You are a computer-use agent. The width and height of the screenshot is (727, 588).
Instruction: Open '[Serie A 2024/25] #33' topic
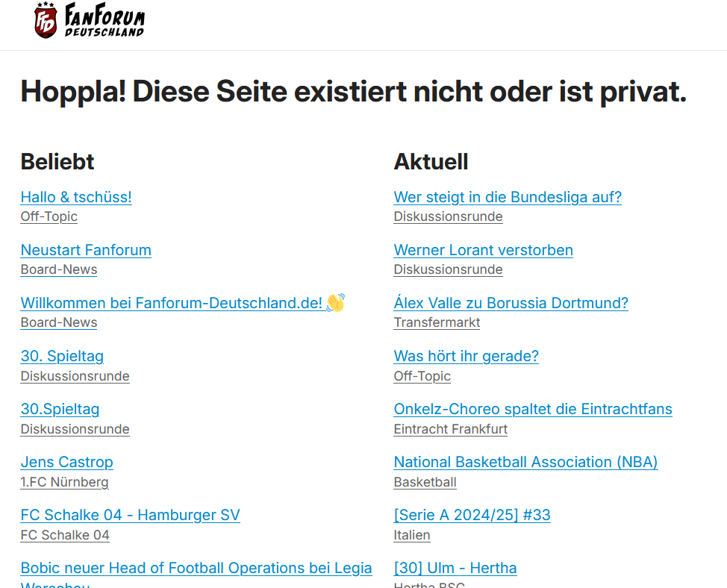(x=472, y=515)
